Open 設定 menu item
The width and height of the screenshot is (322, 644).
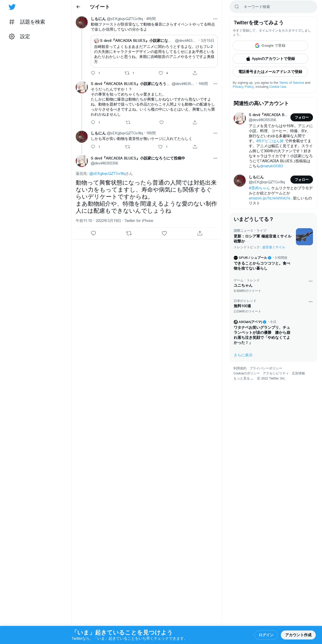[x=25, y=36]
